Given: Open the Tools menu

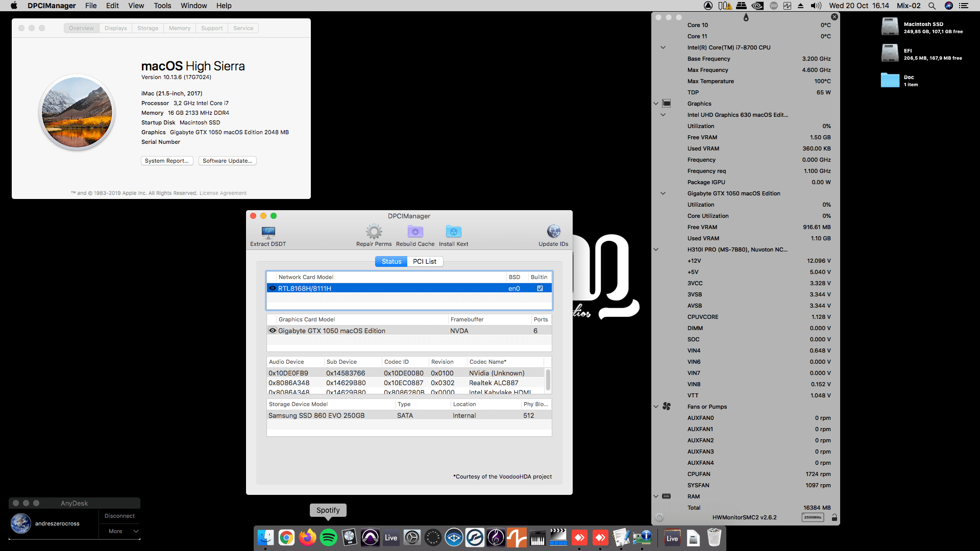Looking at the screenshot, I should (x=162, y=6).
